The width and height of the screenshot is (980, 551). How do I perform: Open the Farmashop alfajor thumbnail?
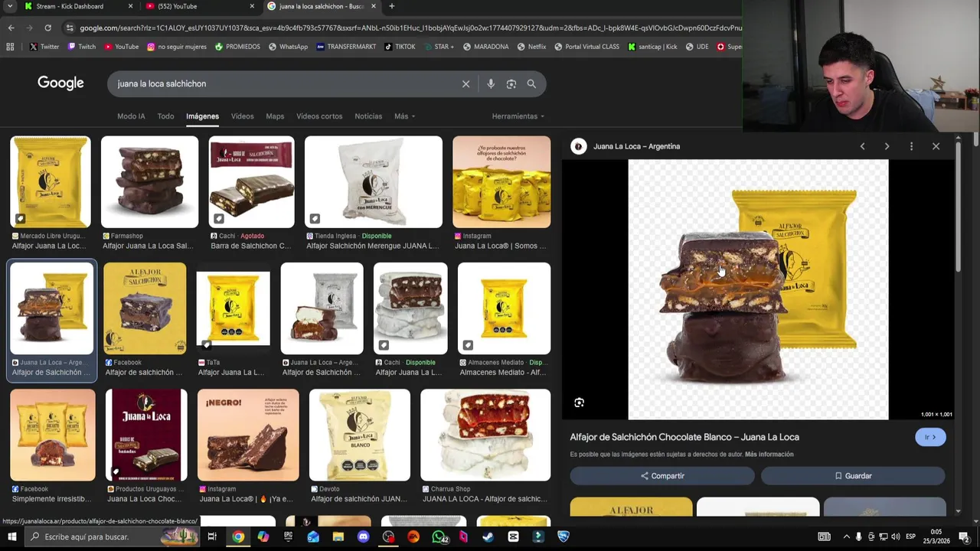[x=149, y=182]
